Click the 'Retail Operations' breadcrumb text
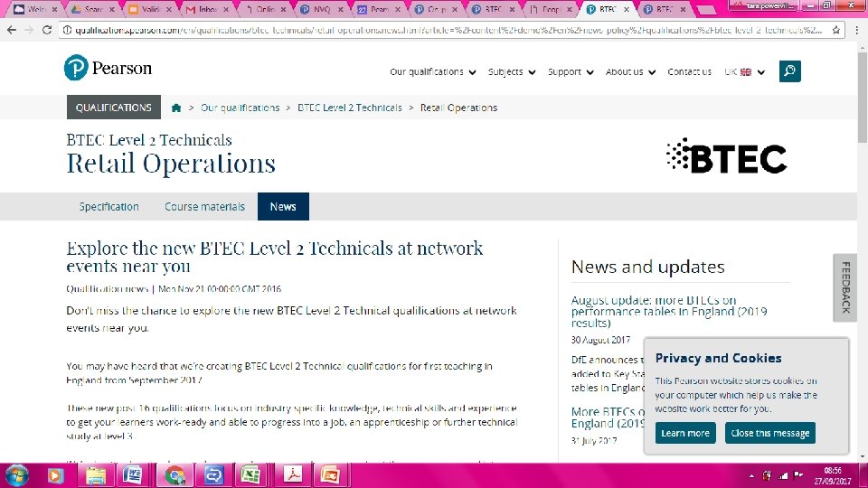 [x=458, y=108]
